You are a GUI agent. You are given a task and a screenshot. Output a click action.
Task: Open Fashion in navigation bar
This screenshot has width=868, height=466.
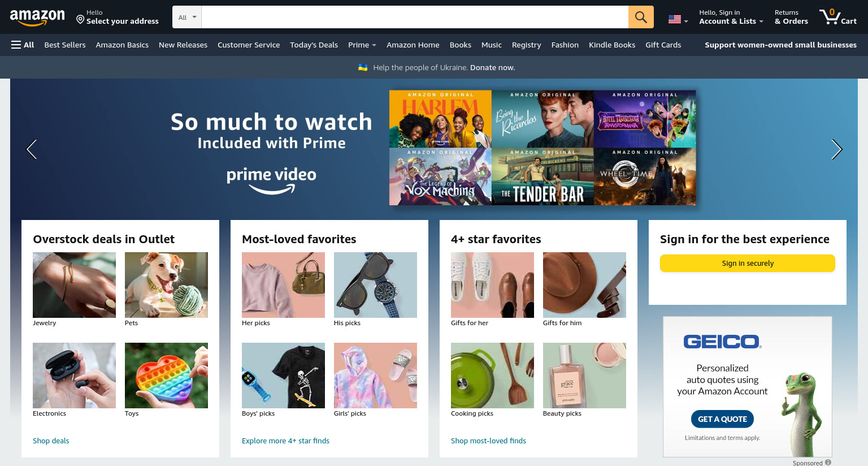click(565, 45)
